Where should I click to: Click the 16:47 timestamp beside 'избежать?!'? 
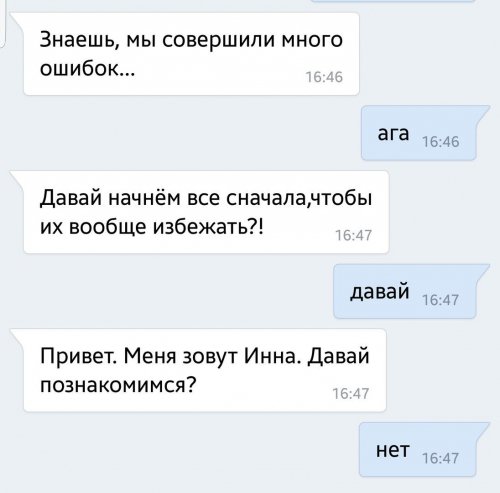[x=353, y=235]
